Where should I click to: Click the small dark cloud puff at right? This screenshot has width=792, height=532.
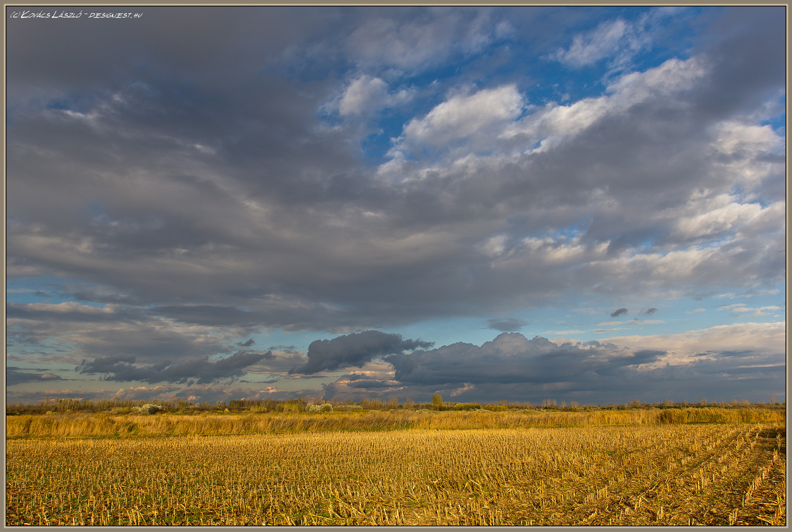(619, 312)
